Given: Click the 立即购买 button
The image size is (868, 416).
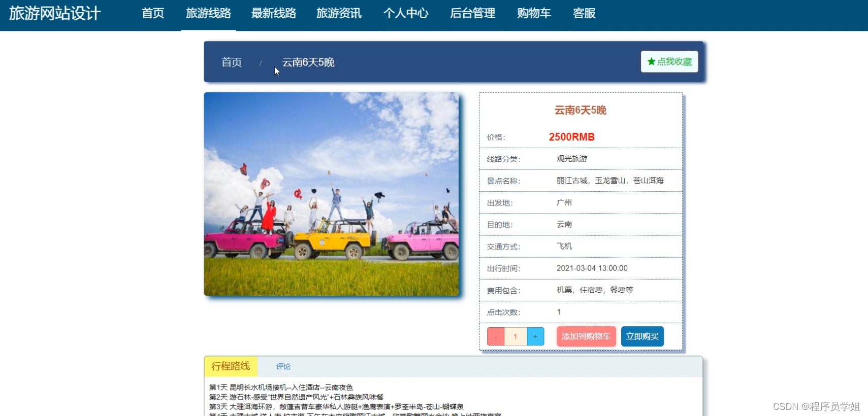Looking at the screenshot, I should [x=642, y=336].
